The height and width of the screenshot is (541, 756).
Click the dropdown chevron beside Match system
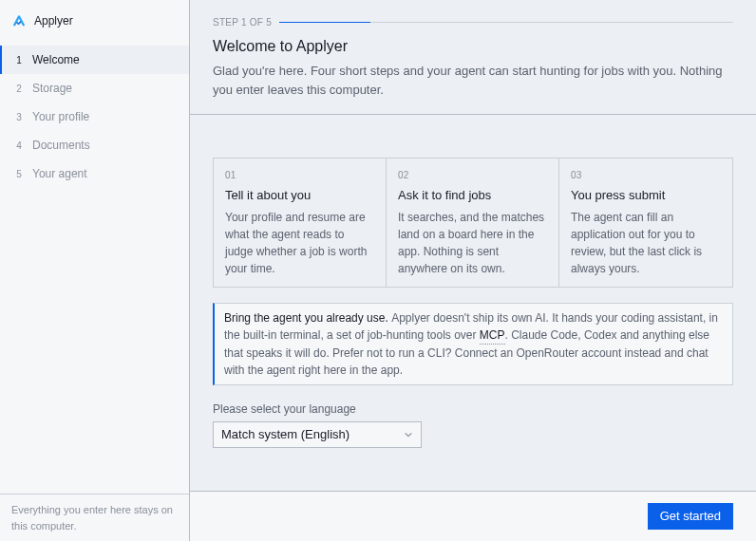408,435
